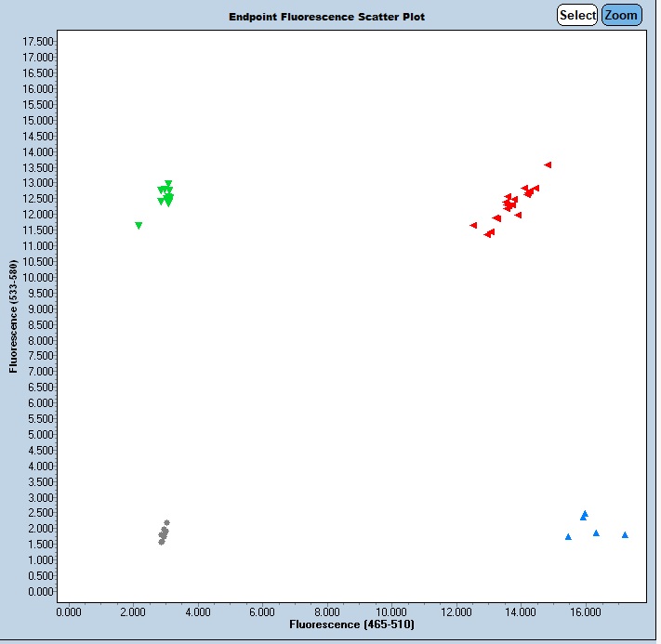Screen dimensions: 661x644
Task: Click the bottommost gray dot in cluster
Action: 161,542
